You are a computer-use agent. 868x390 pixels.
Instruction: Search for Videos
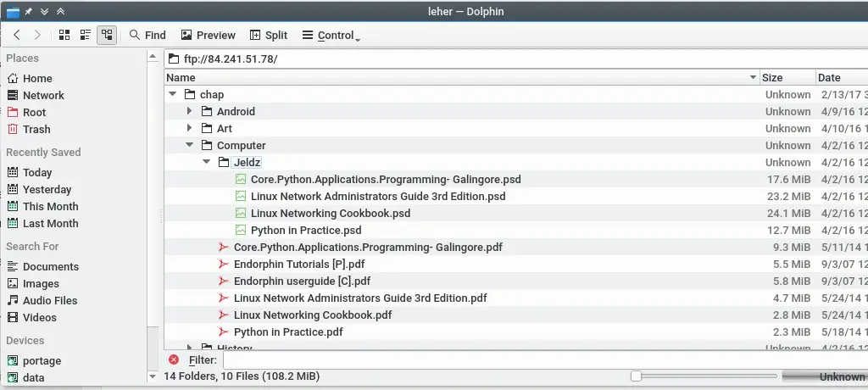tap(39, 317)
